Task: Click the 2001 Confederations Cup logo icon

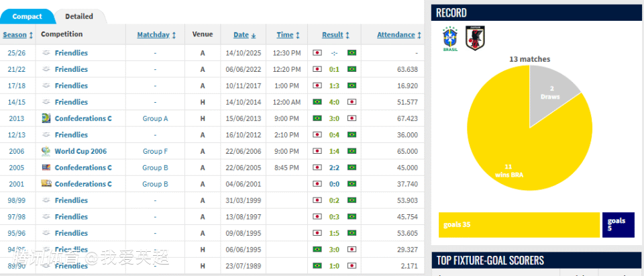Action: (x=46, y=184)
